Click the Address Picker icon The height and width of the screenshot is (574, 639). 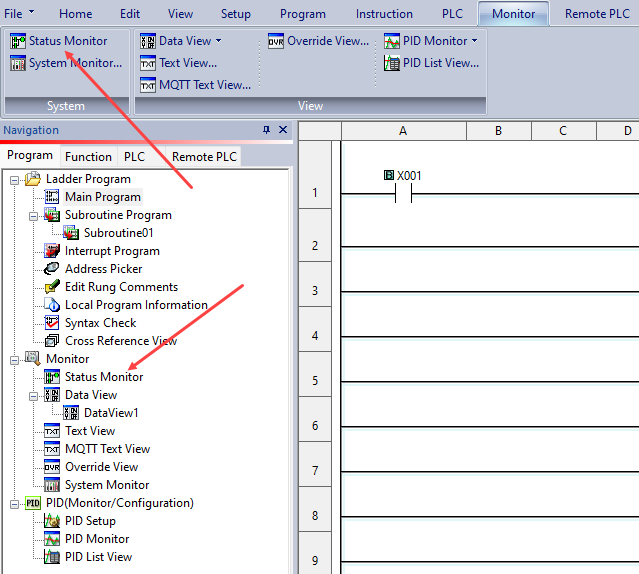tap(52, 269)
